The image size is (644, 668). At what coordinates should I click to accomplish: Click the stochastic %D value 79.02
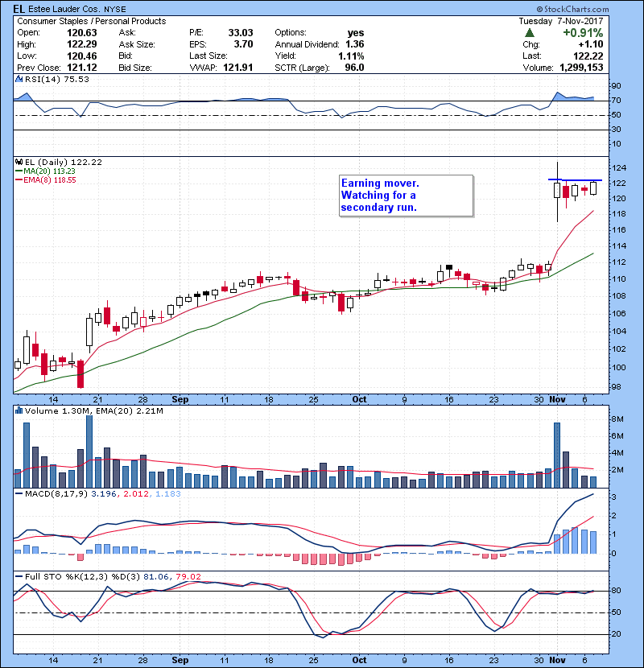[x=188, y=576]
